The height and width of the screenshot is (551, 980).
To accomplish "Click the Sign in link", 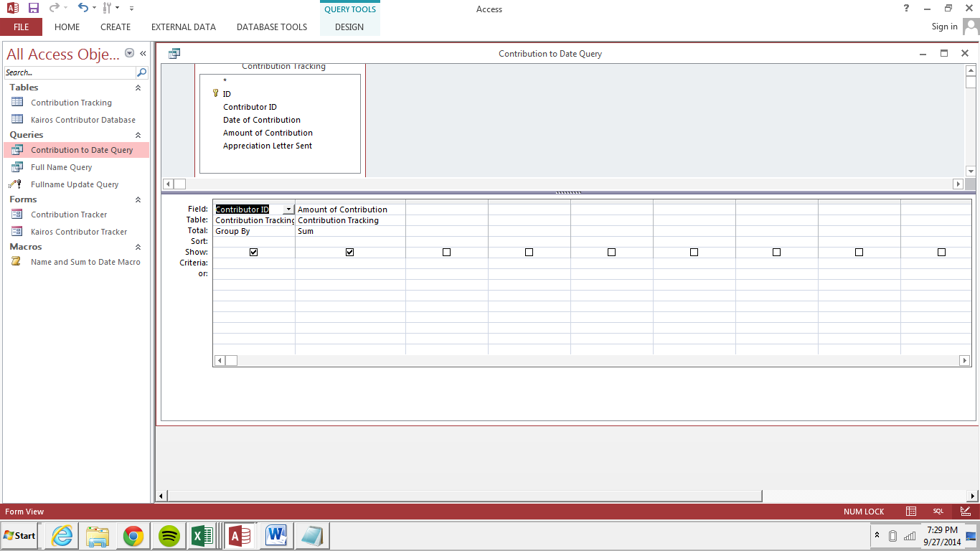I will tap(944, 27).
